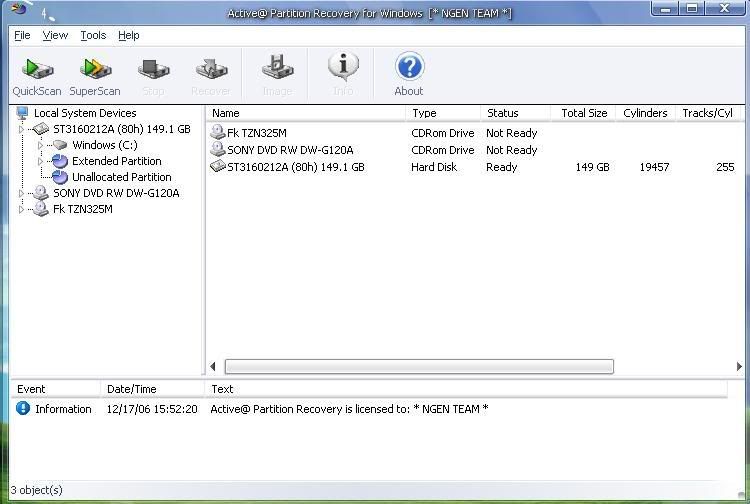The width and height of the screenshot is (750, 504).
Task: Click the Information event icon in log
Action: (x=22, y=408)
